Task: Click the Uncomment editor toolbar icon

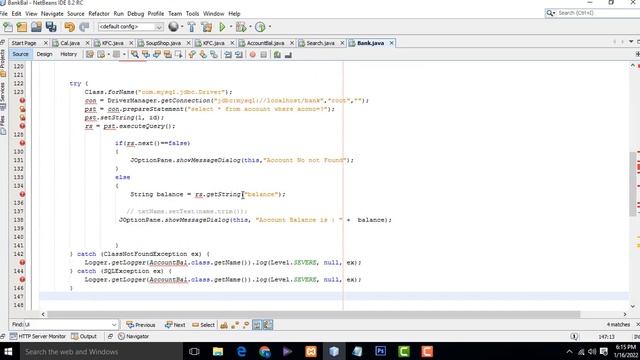Action: pos(288,54)
